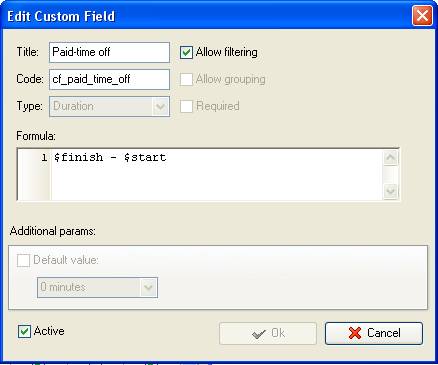438x365 pixels.
Task: Toggle the Required checkbox
Action: [186, 106]
